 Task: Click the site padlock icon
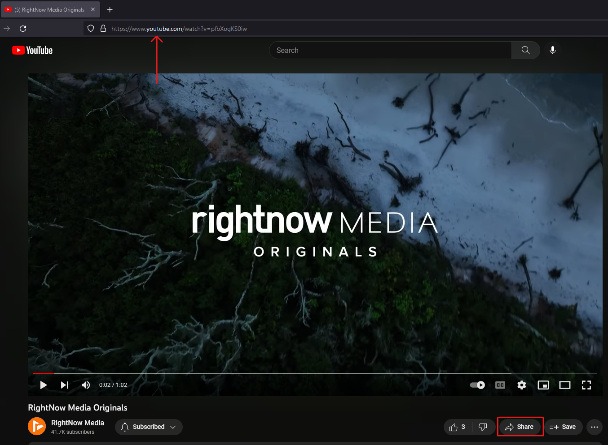pos(103,28)
